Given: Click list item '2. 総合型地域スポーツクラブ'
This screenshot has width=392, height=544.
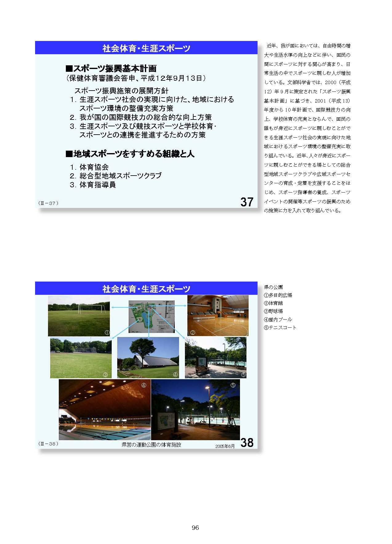Looking at the screenshot, I should [115, 176].
